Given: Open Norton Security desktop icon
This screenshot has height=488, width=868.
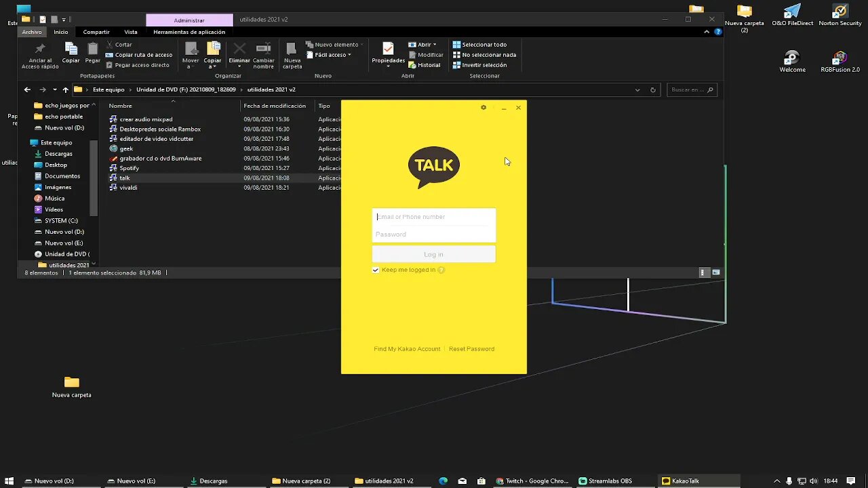Looking at the screenshot, I should [x=840, y=15].
